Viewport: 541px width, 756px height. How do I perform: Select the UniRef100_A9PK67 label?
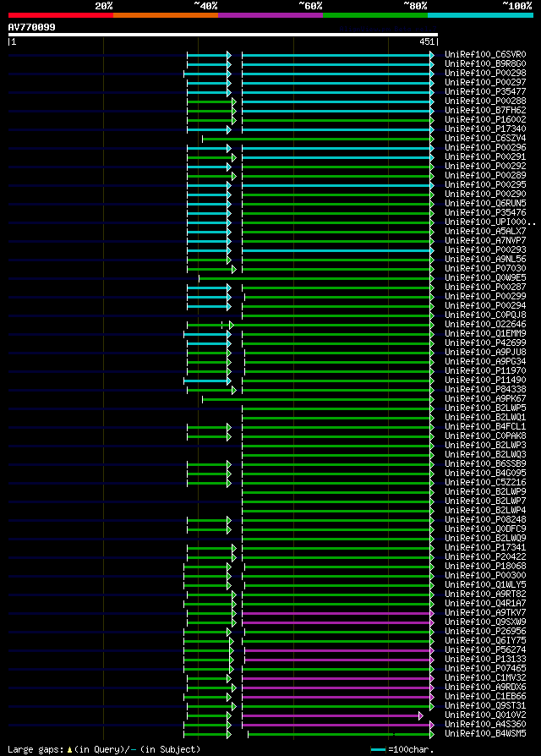[485, 399]
